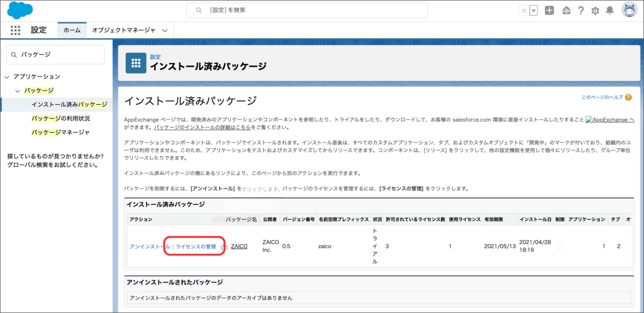Click the orange help icon beside このページのヘルプ
This screenshot has height=313, width=644.
628,97
